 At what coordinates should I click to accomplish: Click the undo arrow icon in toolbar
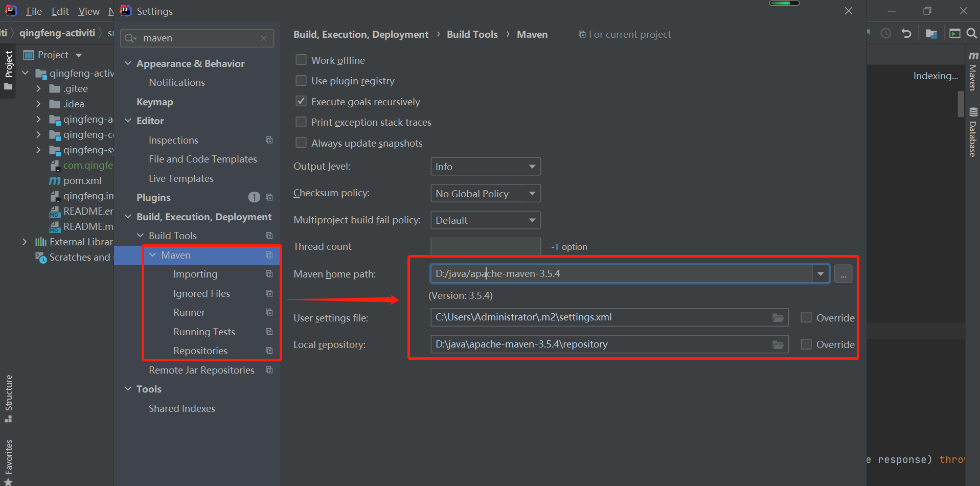(906, 34)
